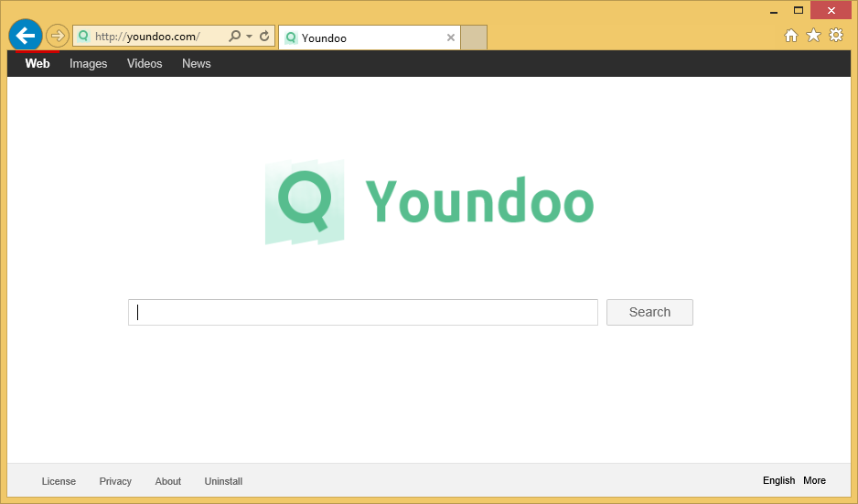Screen dimensions: 858x504
Task: Go back with the blue back arrow
Action: [26, 36]
